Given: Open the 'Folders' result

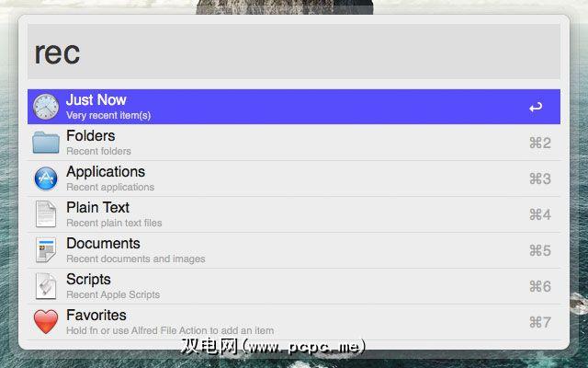Looking at the screenshot, I should (294, 143).
